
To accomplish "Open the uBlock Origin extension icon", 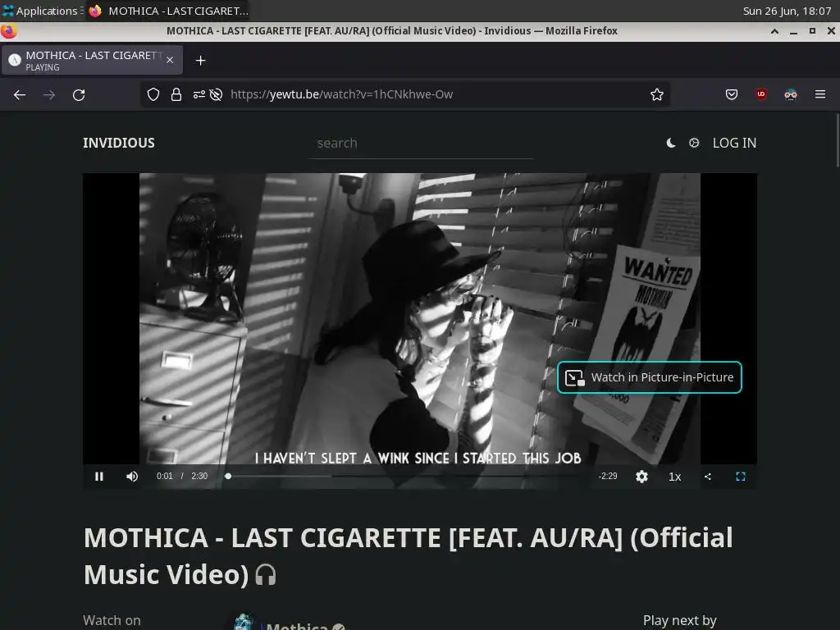I will point(760,94).
